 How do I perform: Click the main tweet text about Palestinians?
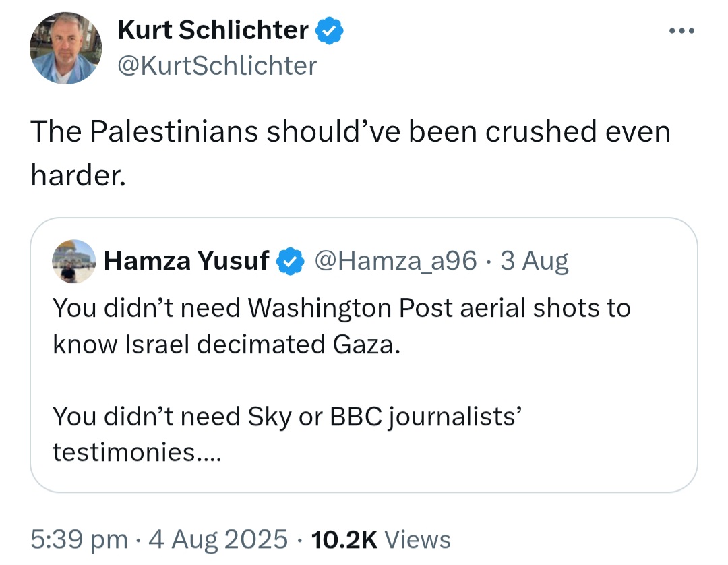click(x=351, y=131)
